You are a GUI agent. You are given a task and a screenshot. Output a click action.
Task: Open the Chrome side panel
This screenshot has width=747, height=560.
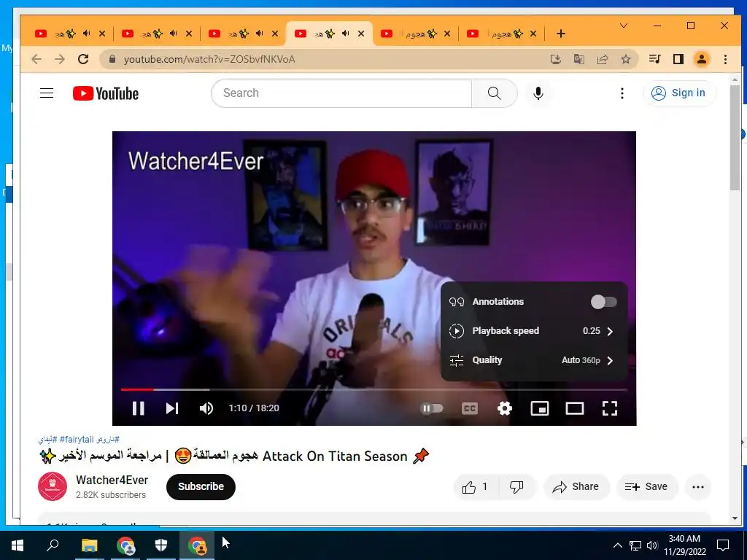(x=678, y=59)
